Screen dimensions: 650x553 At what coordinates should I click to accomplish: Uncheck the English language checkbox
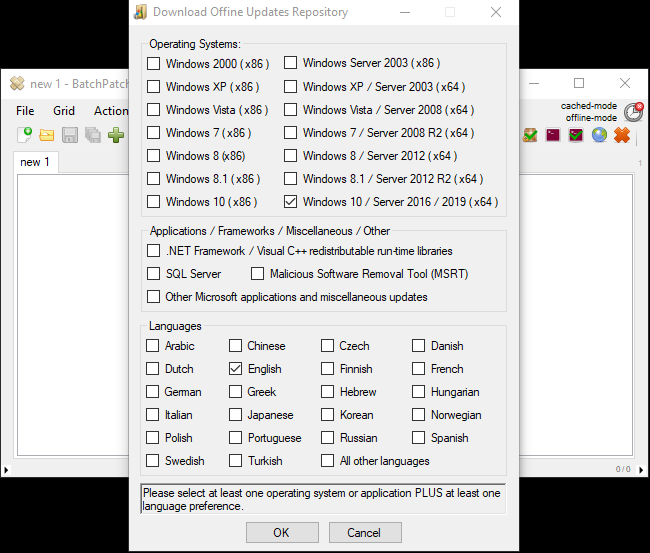[x=235, y=369]
